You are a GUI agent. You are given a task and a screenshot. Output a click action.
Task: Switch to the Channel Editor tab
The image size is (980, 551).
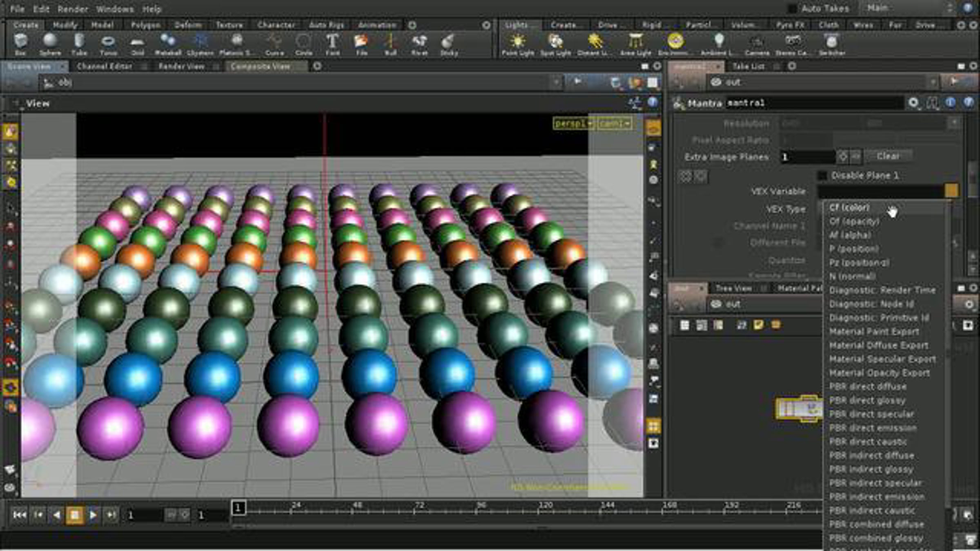click(x=105, y=66)
